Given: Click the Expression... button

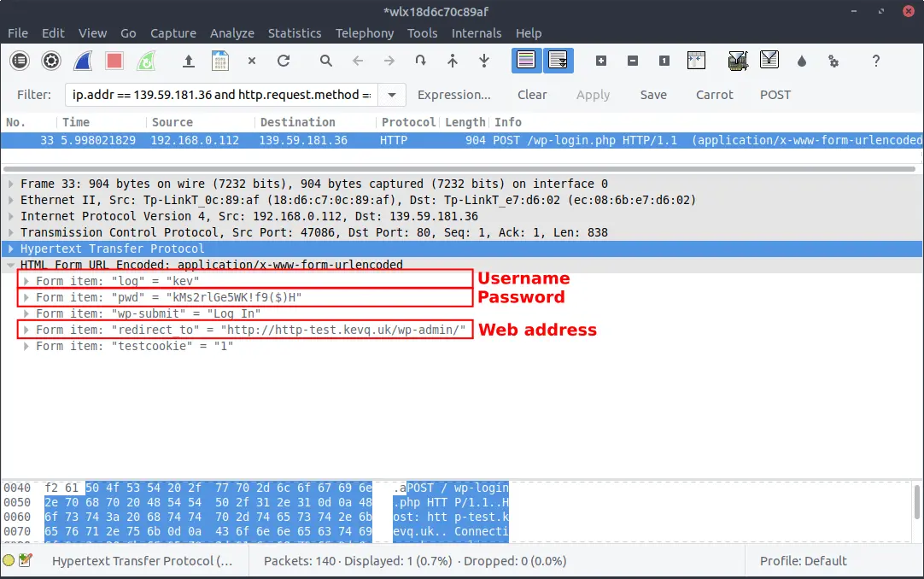Looking at the screenshot, I should click(x=453, y=95).
